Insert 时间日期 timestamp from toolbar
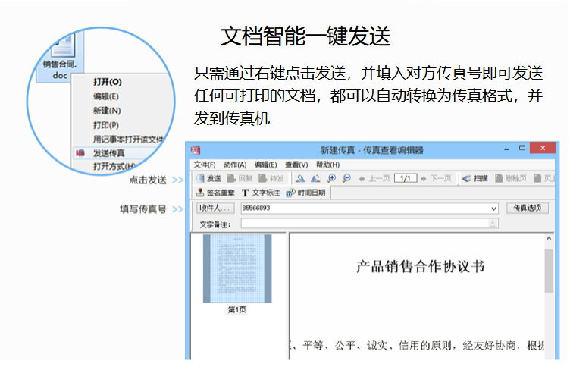The width and height of the screenshot is (570, 392). pyautogui.click(x=306, y=193)
